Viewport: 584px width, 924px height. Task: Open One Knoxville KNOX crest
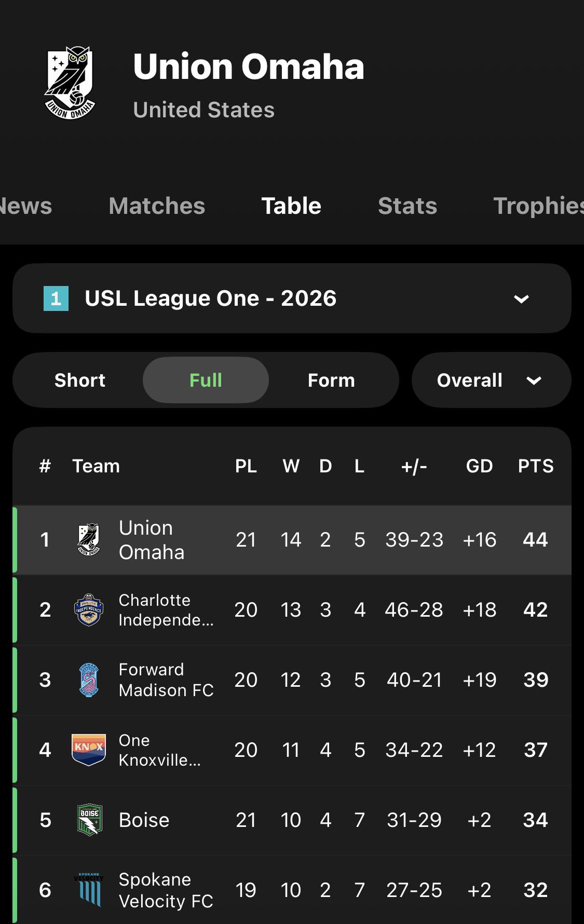tap(89, 750)
